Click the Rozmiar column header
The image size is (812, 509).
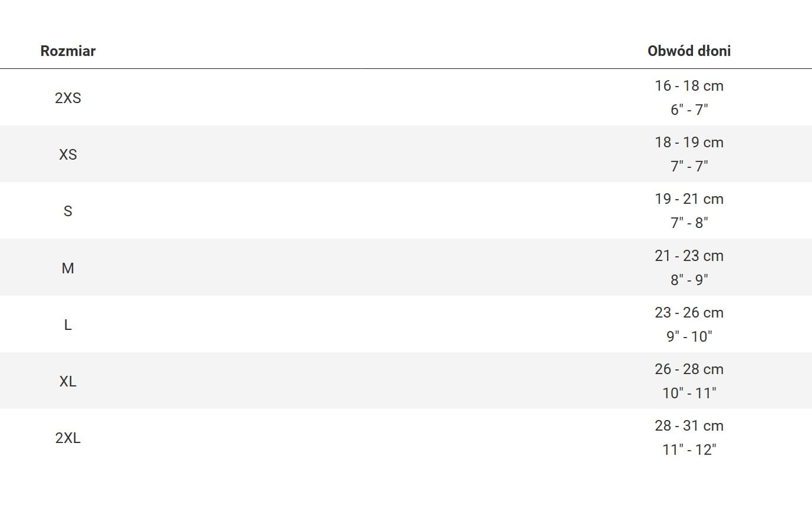68,51
